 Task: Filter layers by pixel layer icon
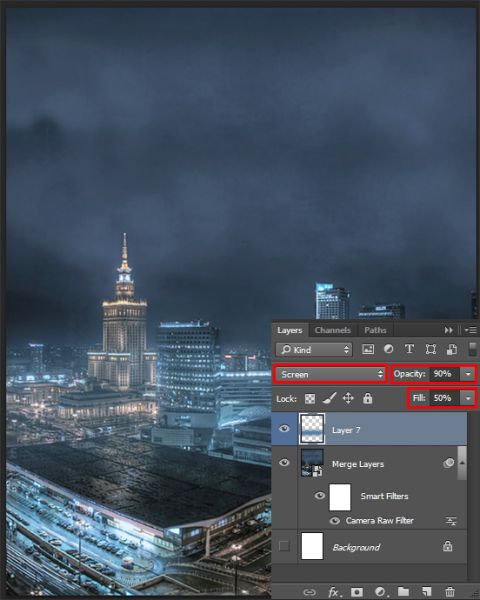coord(368,349)
